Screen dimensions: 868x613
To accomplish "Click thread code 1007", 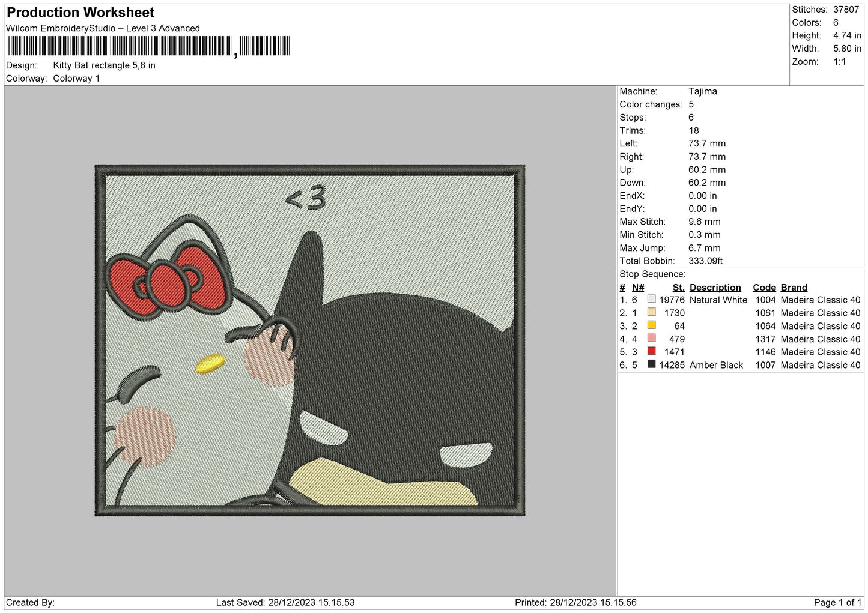I will coord(765,365).
